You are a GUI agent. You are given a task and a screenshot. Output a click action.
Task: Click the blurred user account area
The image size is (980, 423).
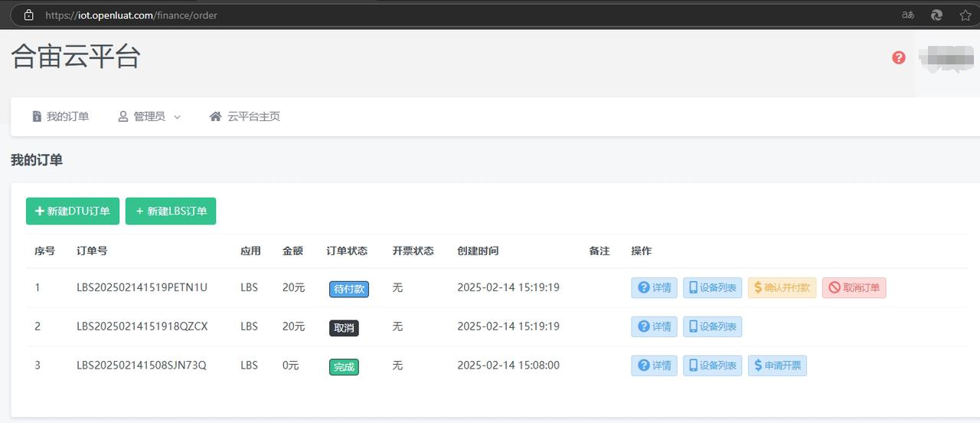point(946,58)
